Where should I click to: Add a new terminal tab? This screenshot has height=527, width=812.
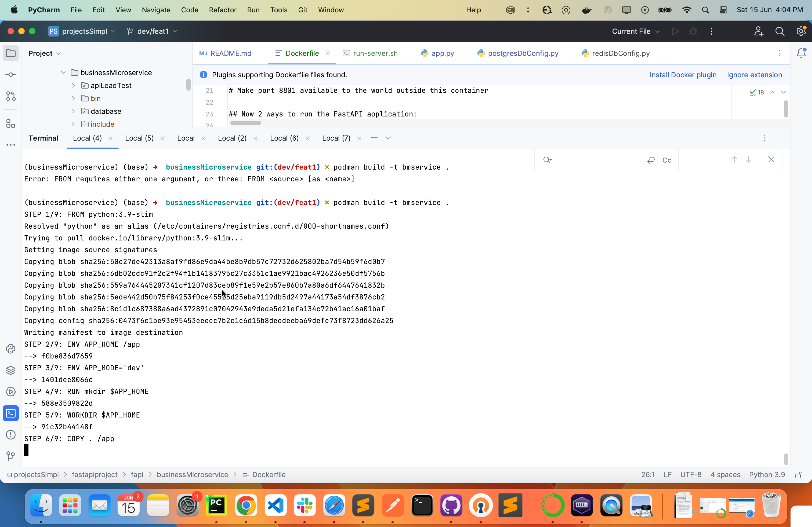coord(374,138)
